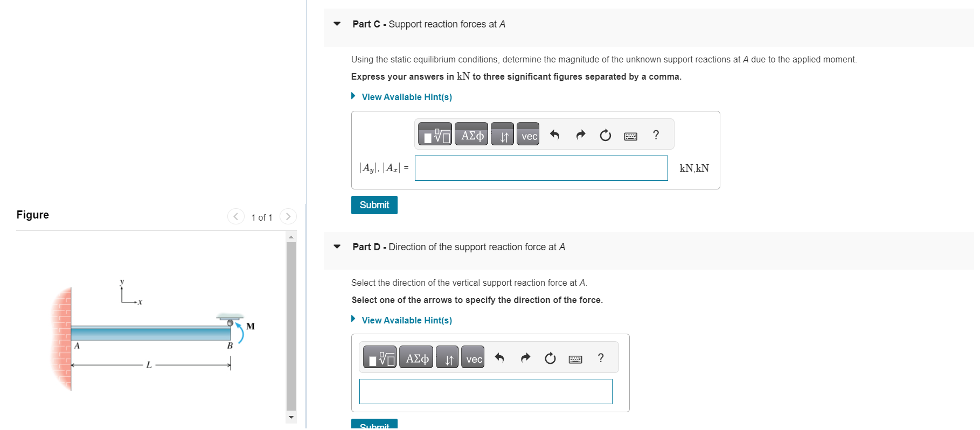Click the undo arrow in Part C equation toolbar
This screenshot has height=430, width=980.
[x=555, y=135]
